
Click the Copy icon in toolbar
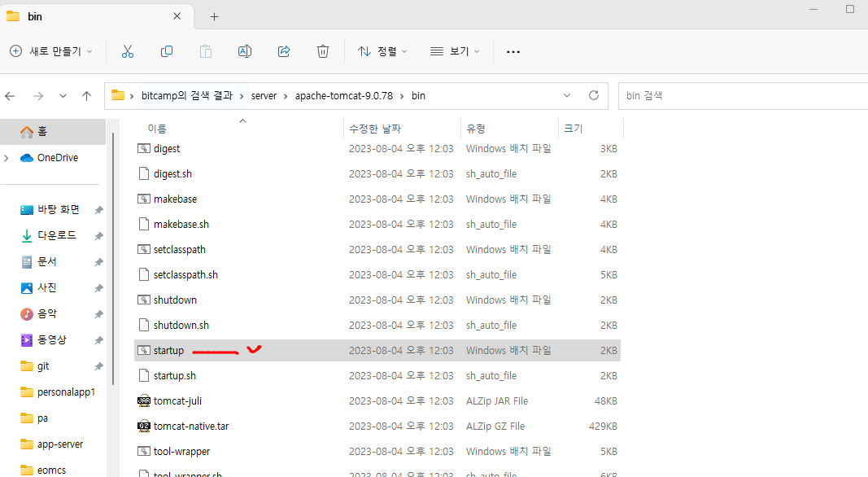click(167, 51)
